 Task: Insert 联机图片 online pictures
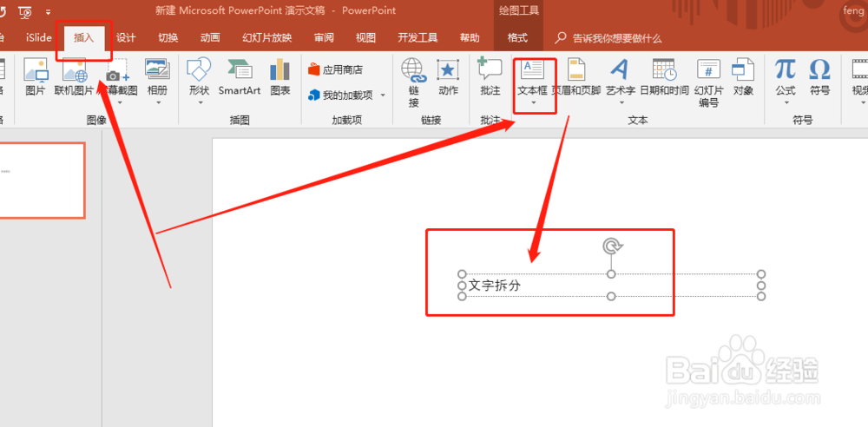pos(74,77)
